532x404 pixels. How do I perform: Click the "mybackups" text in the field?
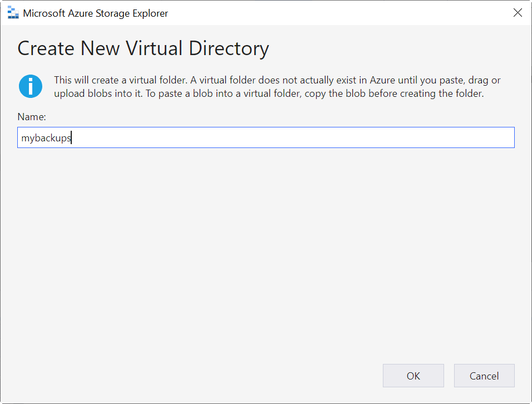point(46,138)
